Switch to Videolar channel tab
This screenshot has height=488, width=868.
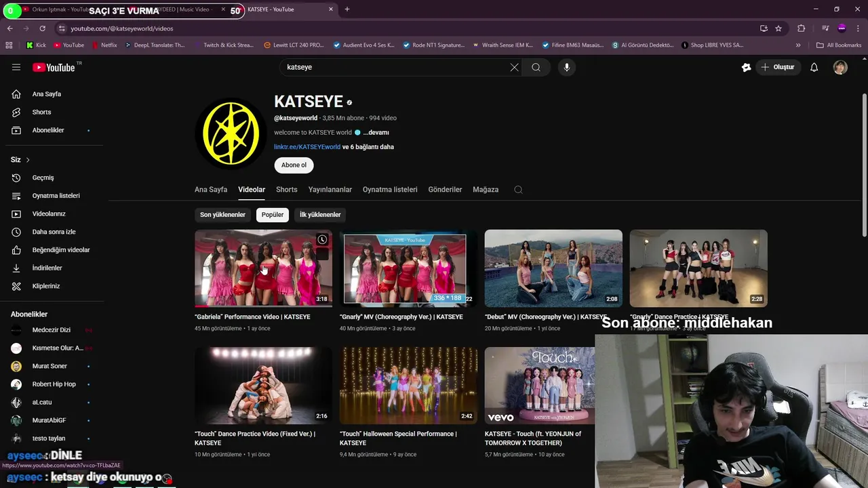click(x=252, y=190)
